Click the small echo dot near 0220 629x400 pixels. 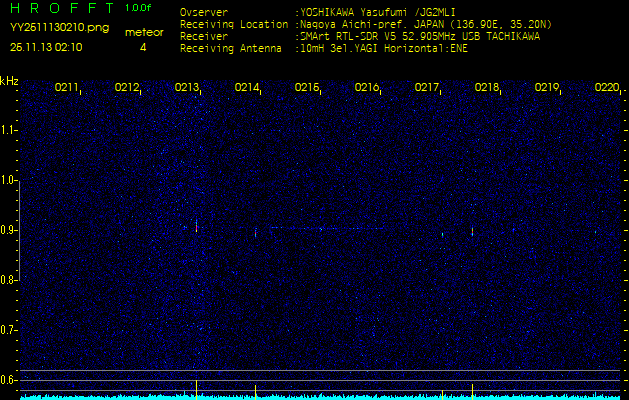595,232
